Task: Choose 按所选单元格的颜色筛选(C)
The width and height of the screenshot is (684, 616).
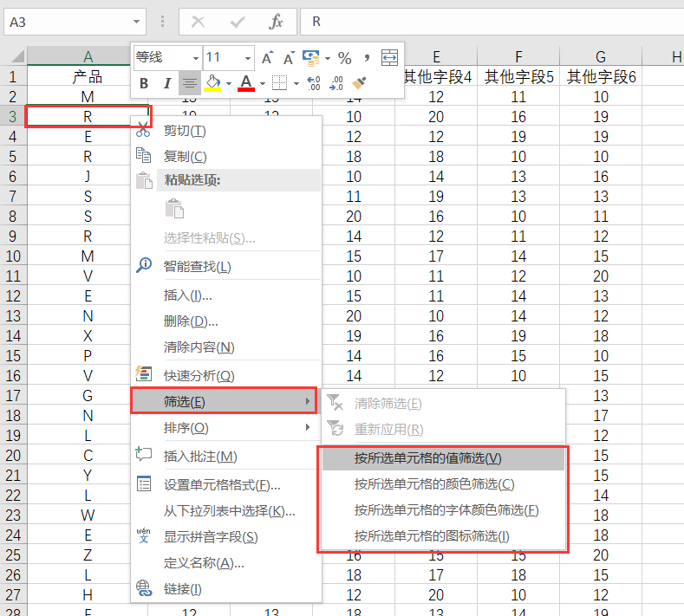Action: point(443,484)
